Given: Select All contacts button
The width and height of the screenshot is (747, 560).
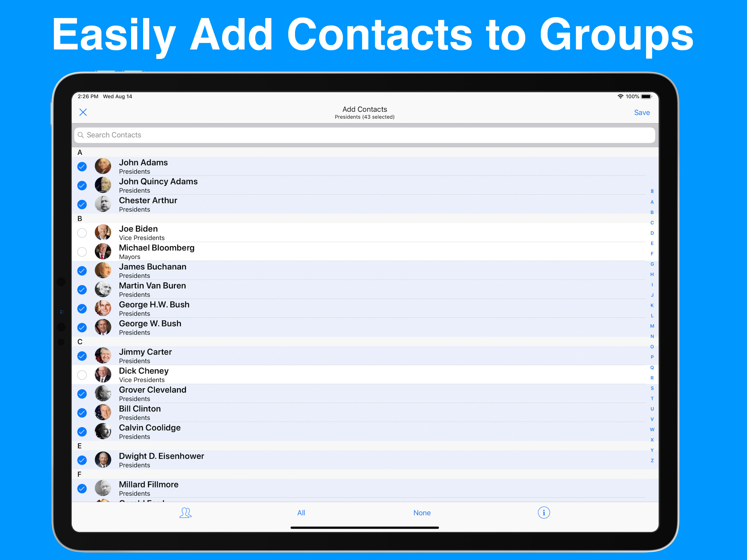Looking at the screenshot, I should tap(301, 513).
